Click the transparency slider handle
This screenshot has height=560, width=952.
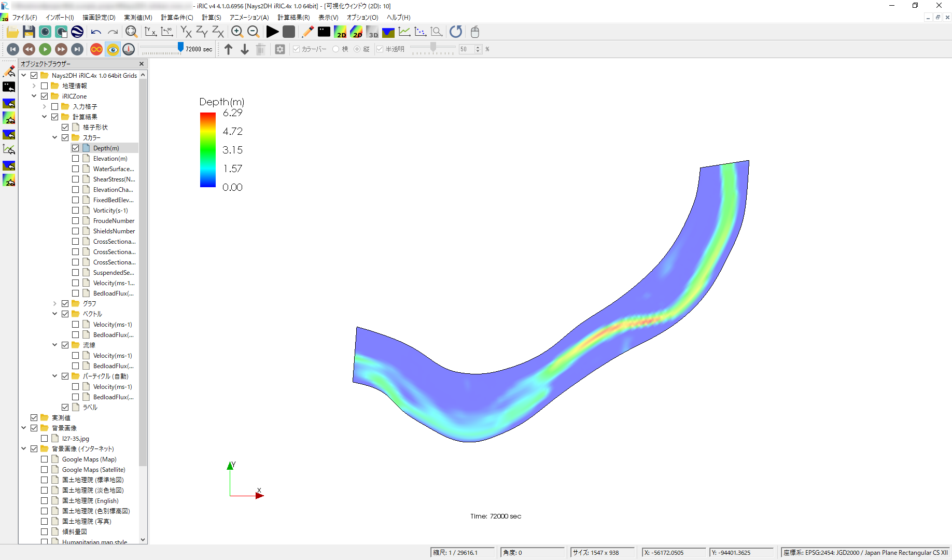click(x=433, y=48)
